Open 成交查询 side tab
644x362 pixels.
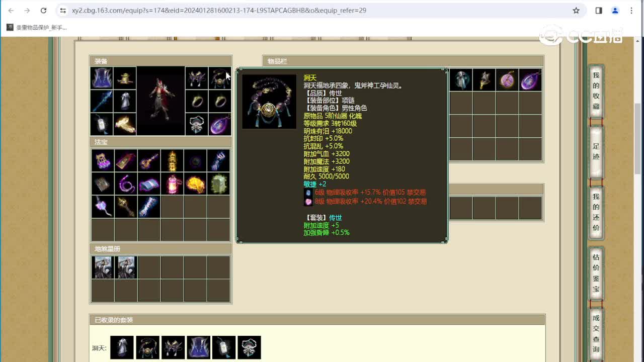click(596, 333)
